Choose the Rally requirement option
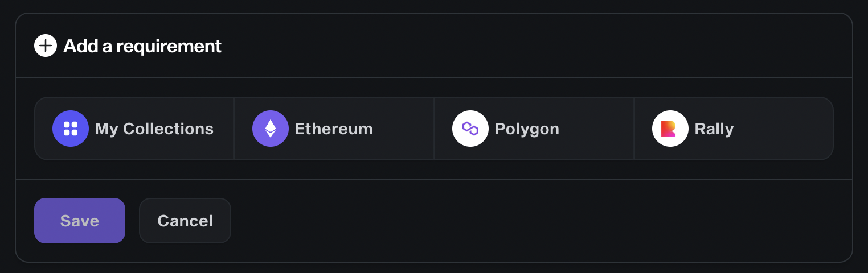This screenshot has width=868, height=273. point(734,129)
